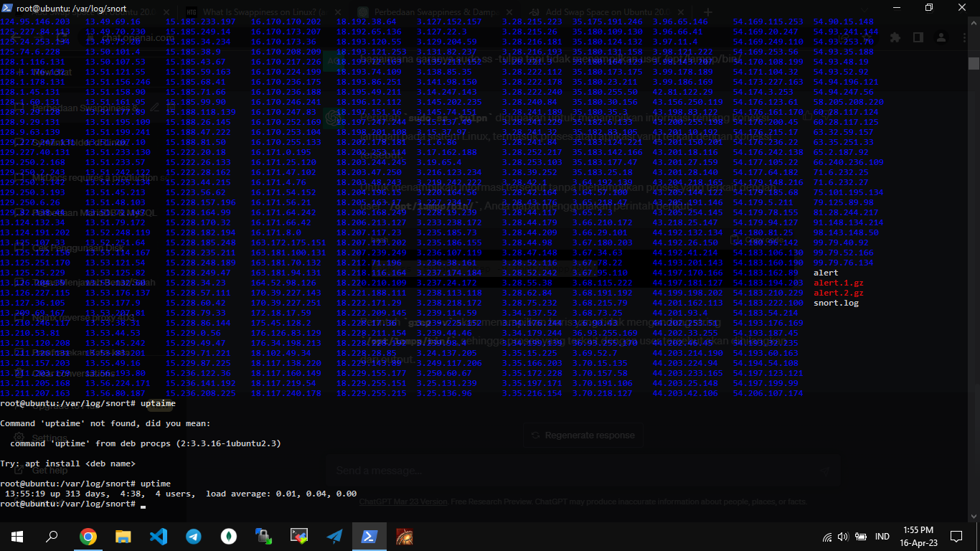Open the IND input language selector
The width and height of the screenshot is (980, 551).
pyautogui.click(x=882, y=537)
